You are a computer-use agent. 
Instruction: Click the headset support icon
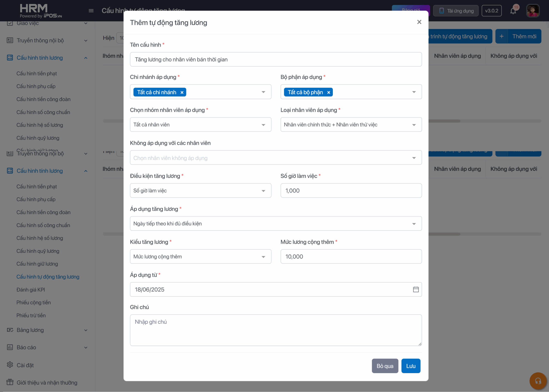coord(538,381)
